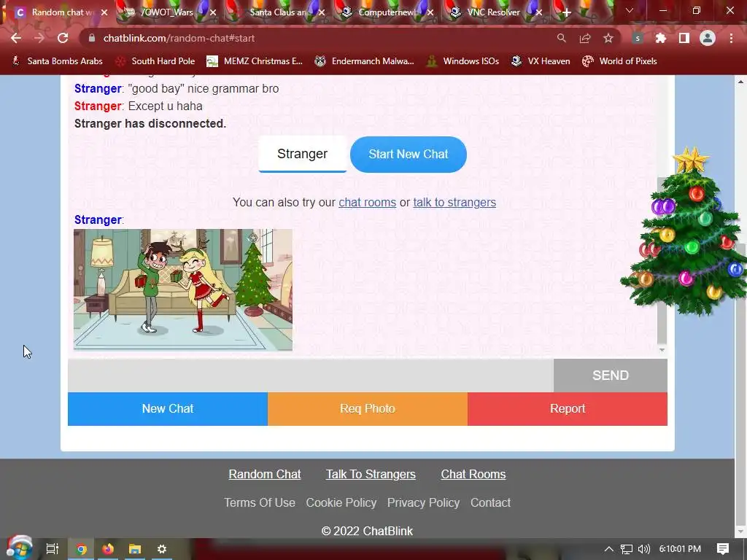Switch to the Computernewb tab
This screenshot has width=747, height=560.
pos(387,12)
